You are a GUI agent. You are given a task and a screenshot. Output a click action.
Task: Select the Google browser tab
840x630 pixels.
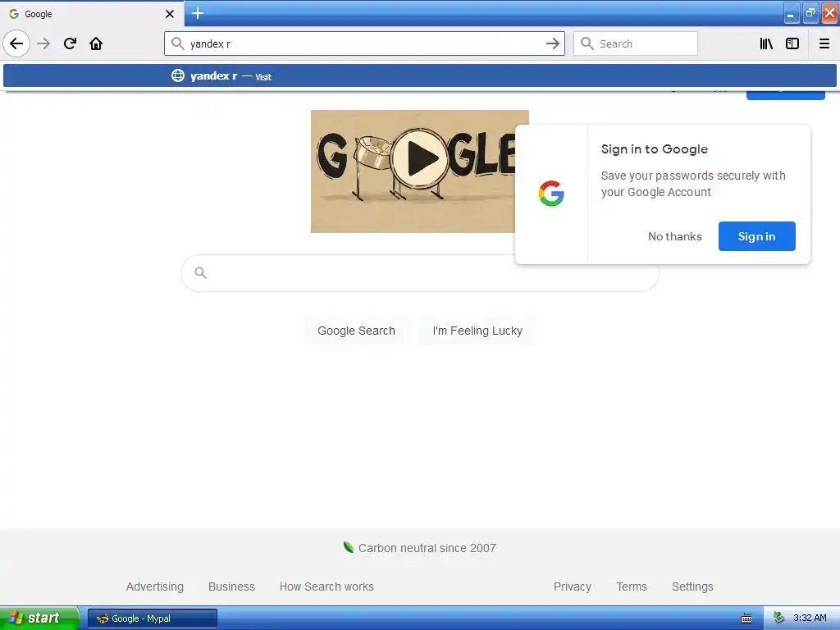pyautogui.click(x=92, y=13)
